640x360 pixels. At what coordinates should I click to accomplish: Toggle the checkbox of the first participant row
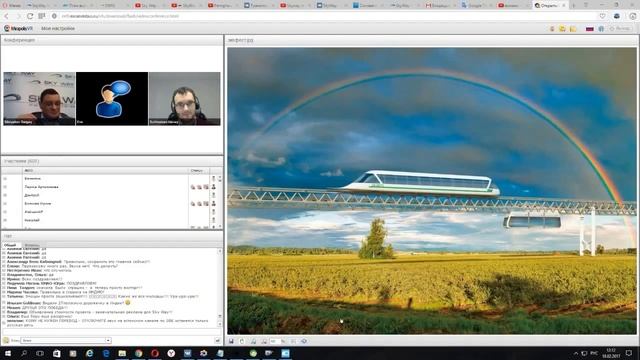[5, 178]
